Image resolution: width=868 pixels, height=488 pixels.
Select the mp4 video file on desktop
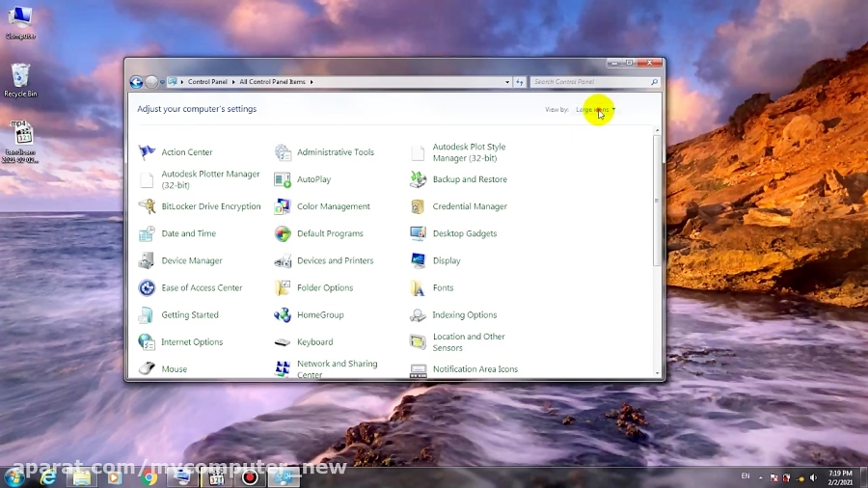(20, 142)
